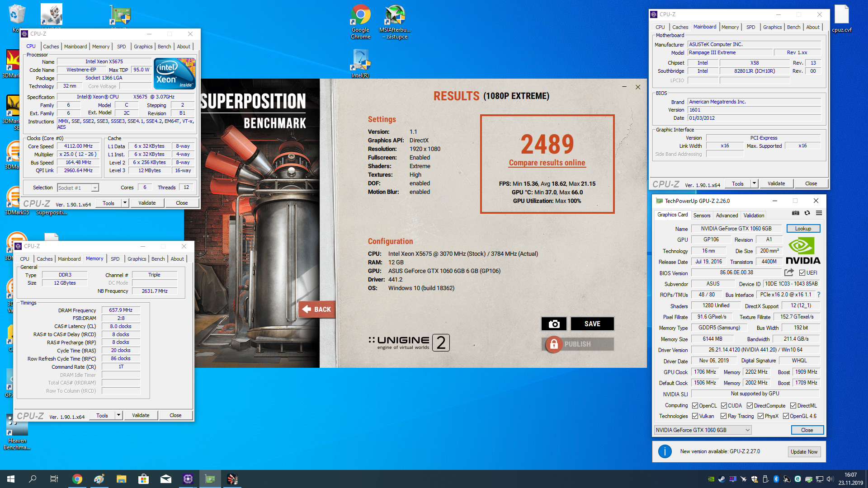Click the 2489 score value
The image size is (868, 488).
click(547, 144)
